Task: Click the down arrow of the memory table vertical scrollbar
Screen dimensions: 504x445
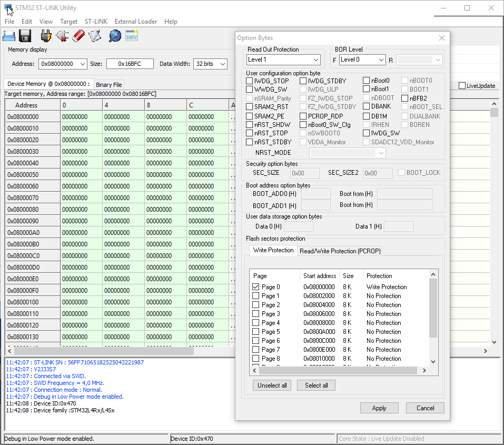Action: 494,342
